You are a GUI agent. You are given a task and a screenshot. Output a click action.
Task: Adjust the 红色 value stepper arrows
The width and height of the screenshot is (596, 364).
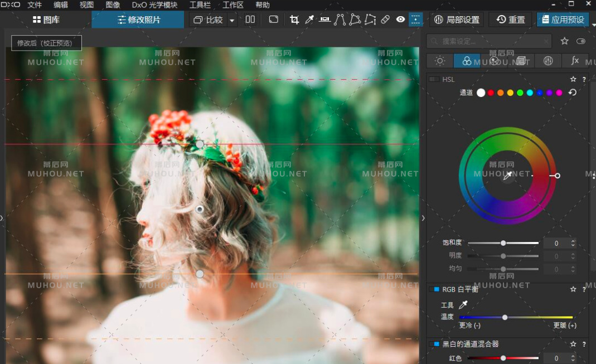573,358
